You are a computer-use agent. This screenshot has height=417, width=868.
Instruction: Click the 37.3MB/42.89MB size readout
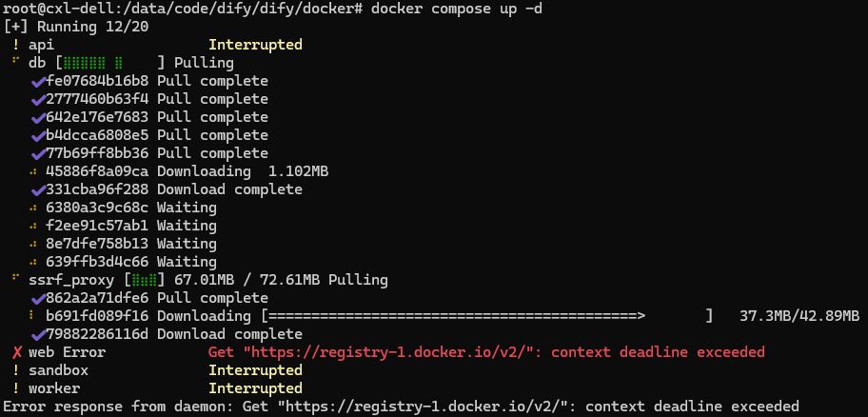pos(799,316)
